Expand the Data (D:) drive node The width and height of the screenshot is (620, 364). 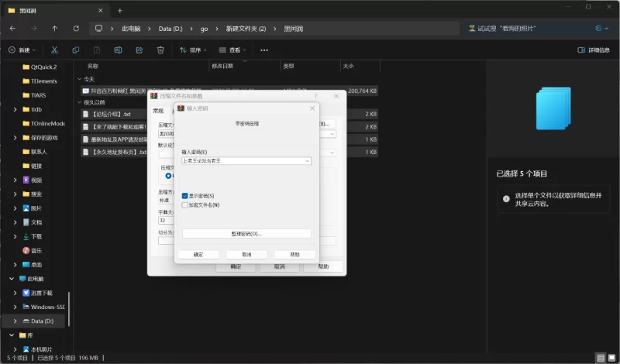tap(15, 321)
